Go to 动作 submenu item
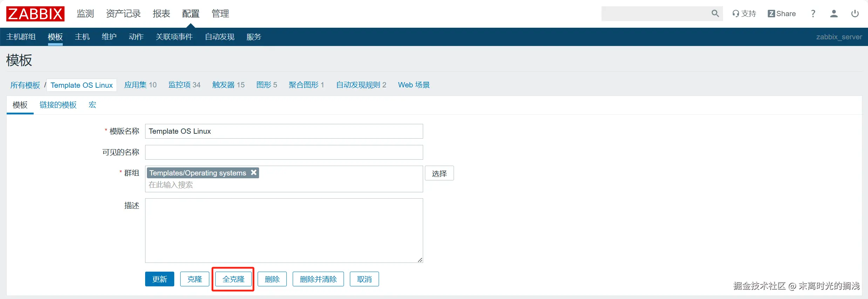 pos(136,37)
